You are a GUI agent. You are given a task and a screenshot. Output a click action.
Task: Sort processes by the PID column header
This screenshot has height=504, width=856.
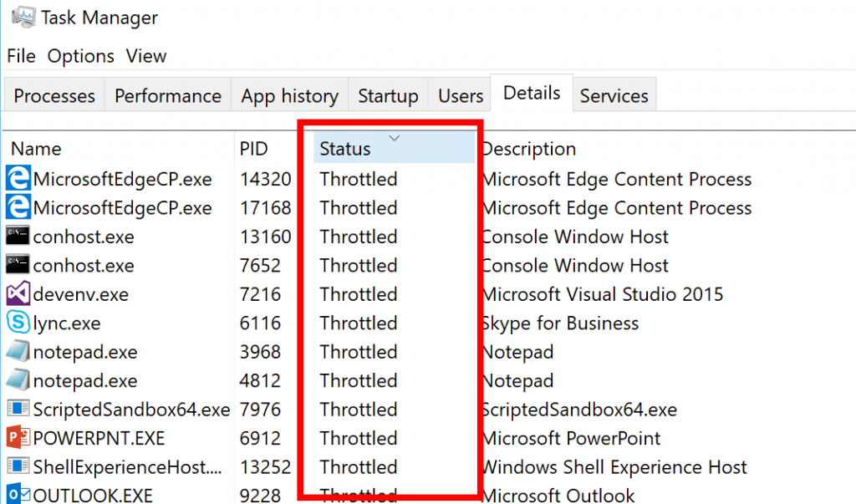pyautogui.click(x=253, y=148)
